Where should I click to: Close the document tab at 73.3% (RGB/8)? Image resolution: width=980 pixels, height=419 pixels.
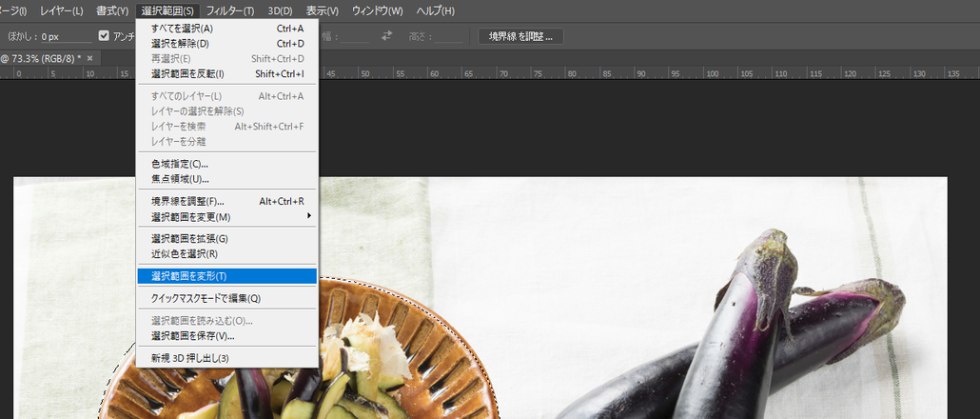pos(90,58)
